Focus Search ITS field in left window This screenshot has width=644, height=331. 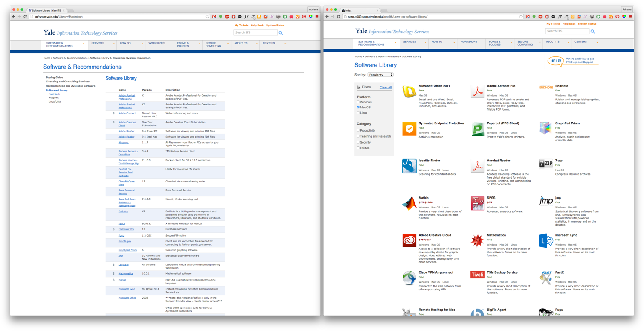click(x=255, y=33)
